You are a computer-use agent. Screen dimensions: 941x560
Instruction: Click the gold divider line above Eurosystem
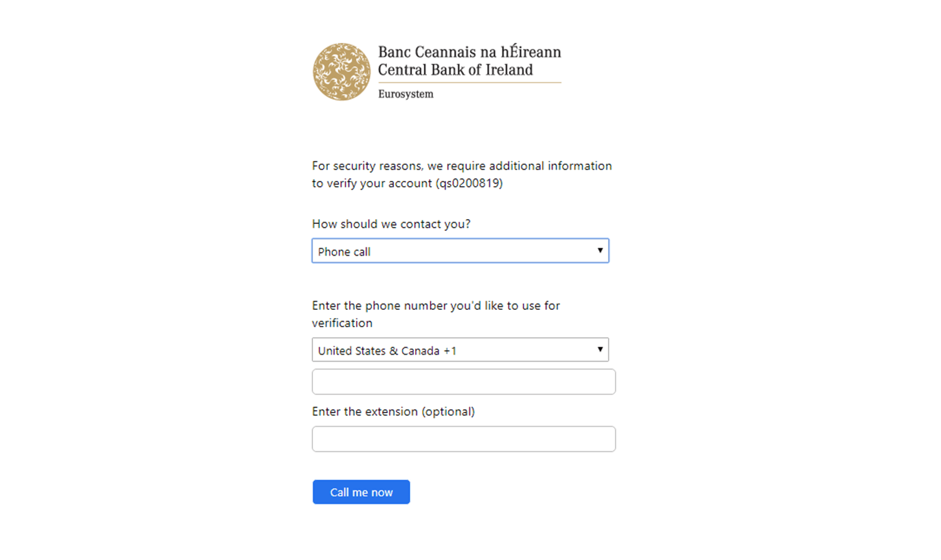point(469,82)
